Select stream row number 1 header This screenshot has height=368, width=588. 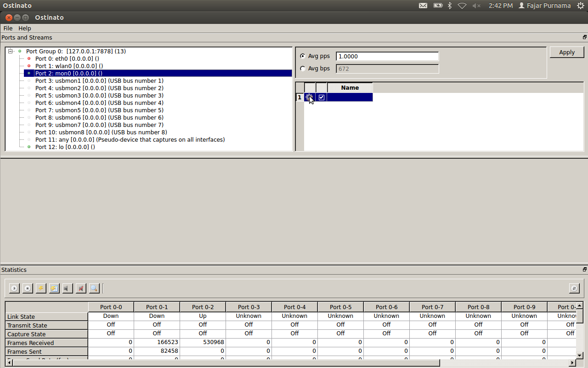click(x=300, y=98)
